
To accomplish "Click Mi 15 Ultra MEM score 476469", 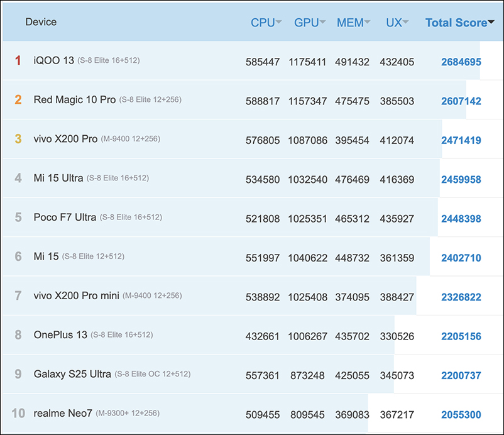I will [x=352, y=179].
